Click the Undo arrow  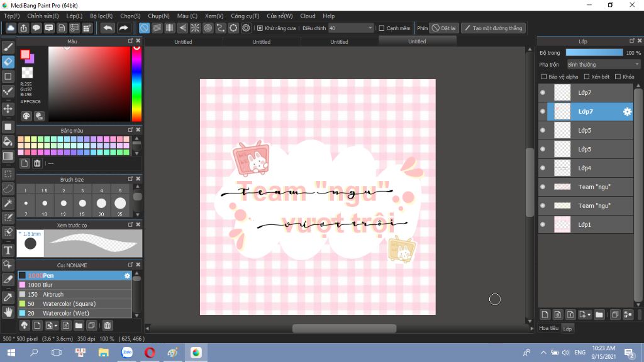[108, 28]
